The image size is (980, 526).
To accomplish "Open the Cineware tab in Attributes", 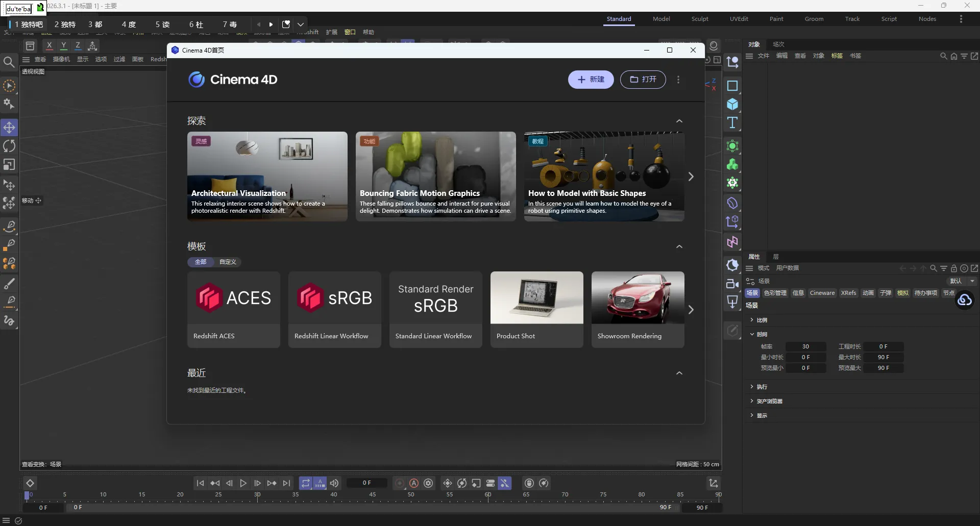I will [x=822, y=293].
